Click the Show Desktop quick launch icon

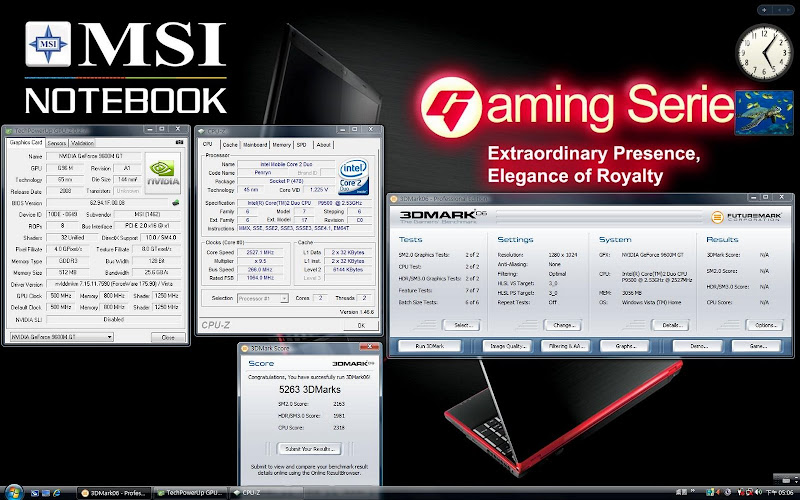[35, 493]
